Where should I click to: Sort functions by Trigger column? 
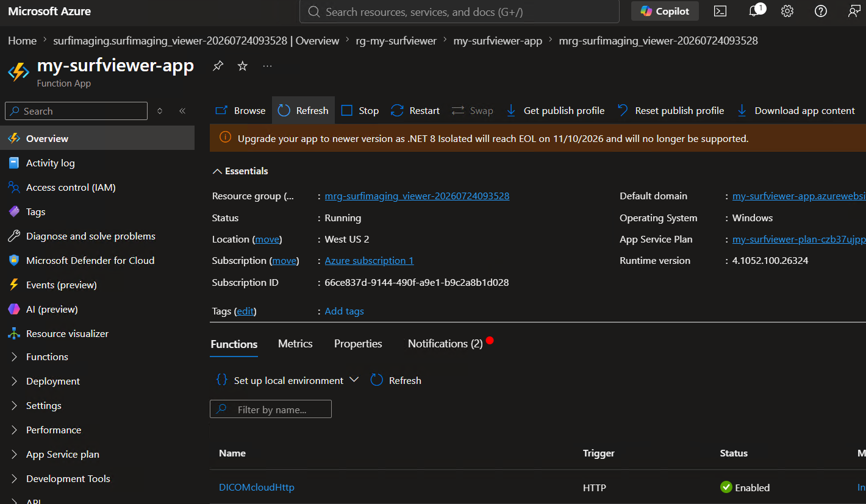point(599,453)
